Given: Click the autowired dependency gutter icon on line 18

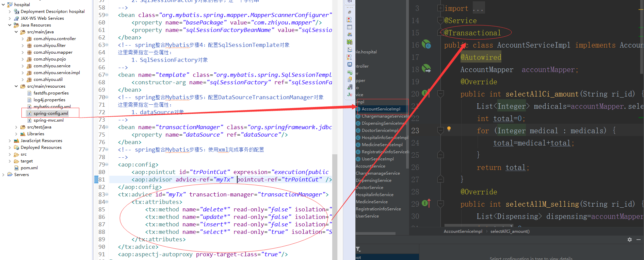Looking at the screenshot, I should pyautogui.click(x=426, y=69).
